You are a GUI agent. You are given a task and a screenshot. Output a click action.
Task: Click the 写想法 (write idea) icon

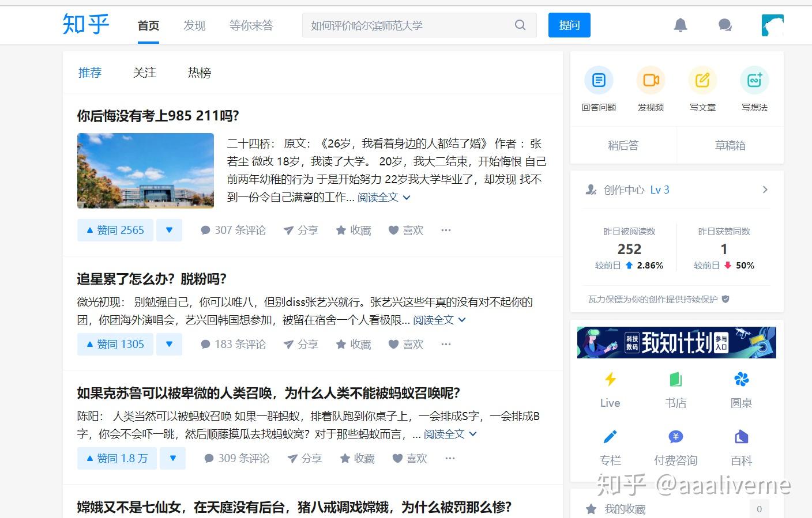[x=754, y=81]
